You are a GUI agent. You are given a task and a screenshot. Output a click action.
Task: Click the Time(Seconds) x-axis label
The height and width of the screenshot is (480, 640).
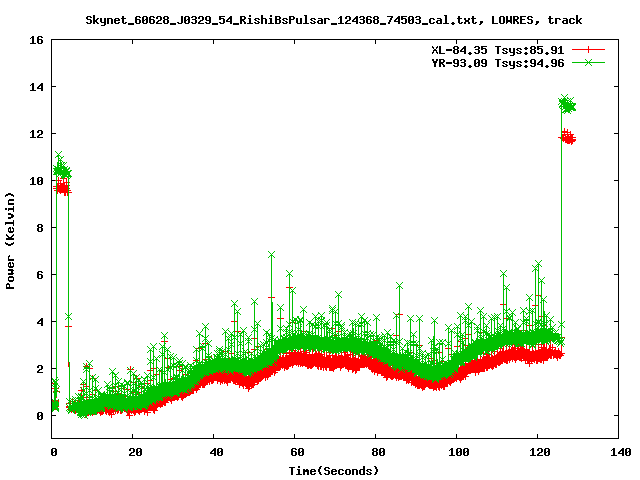tap(334, 471)
